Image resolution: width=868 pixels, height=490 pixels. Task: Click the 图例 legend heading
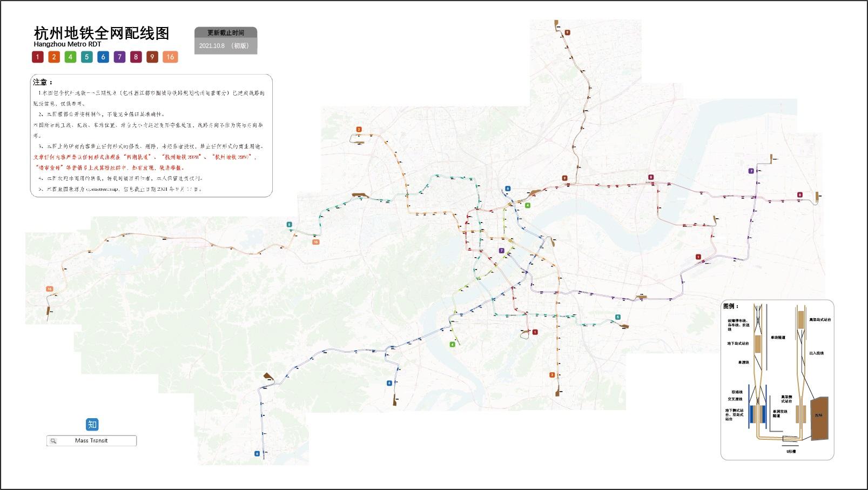coord(730,306)
